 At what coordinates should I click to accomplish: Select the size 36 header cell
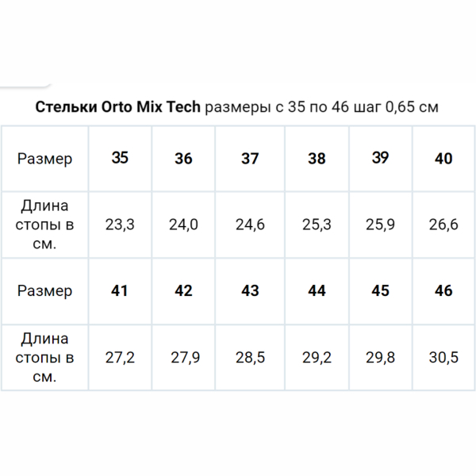tap(183, 159)
